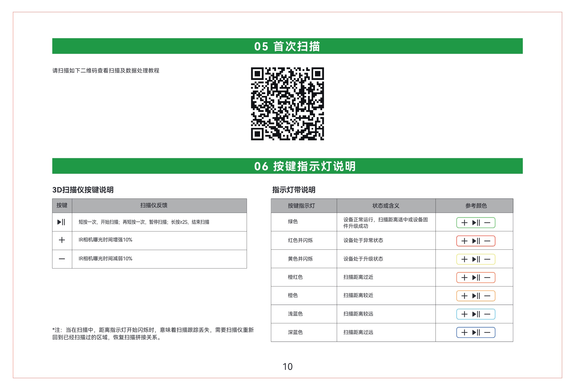Click the play/pause icon in the light blue indicator
The image size is (575, 392).
[x=476, y=314]
